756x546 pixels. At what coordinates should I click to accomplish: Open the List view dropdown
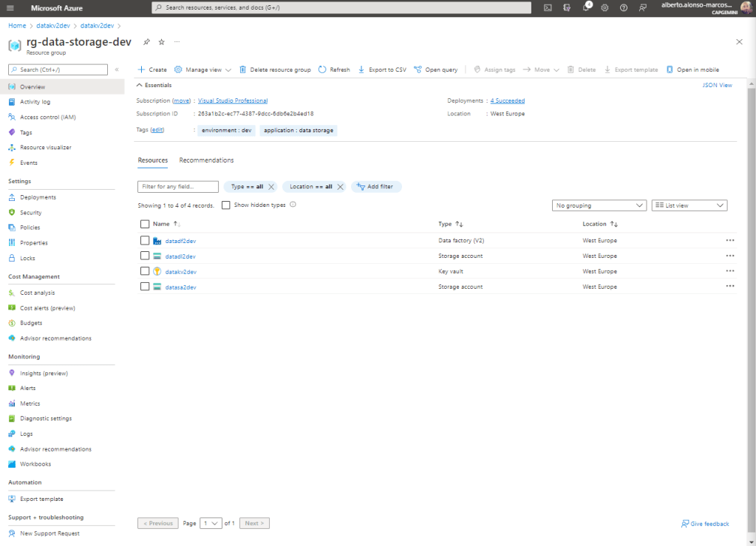point(689,205)
